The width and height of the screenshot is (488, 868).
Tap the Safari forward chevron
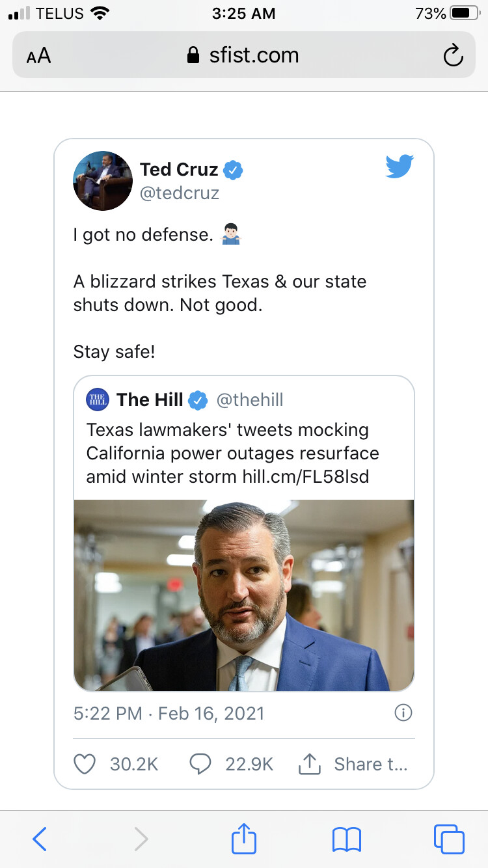[x=141, y=839]
